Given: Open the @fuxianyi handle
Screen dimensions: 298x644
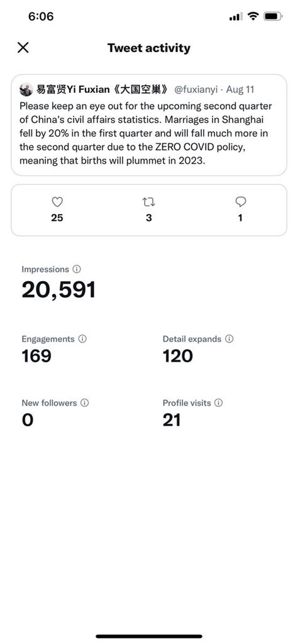Looking at the screenshot, I should point(196,89).
